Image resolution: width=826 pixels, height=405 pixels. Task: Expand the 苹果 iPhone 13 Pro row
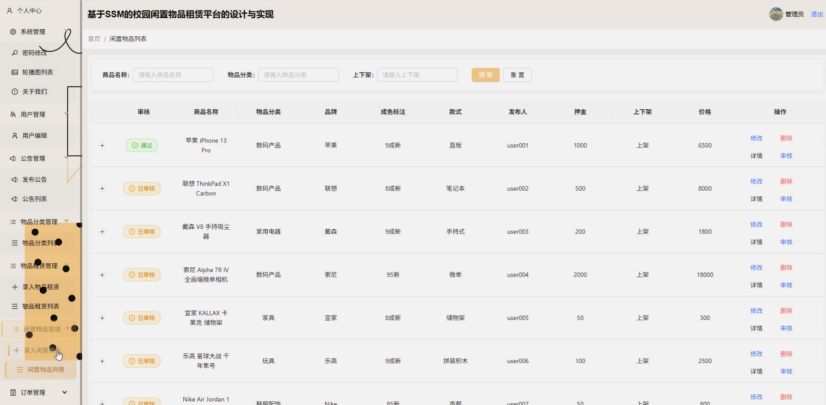[x=102, y=145]
